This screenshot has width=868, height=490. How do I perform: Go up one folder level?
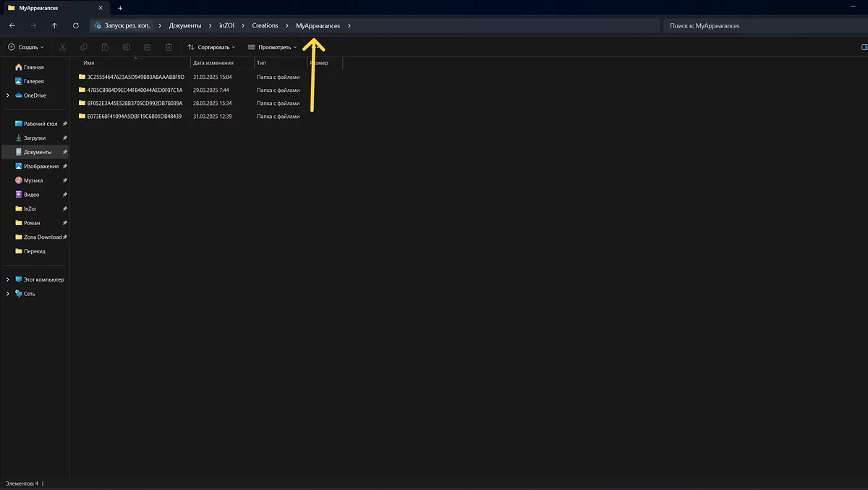(54, 25)
